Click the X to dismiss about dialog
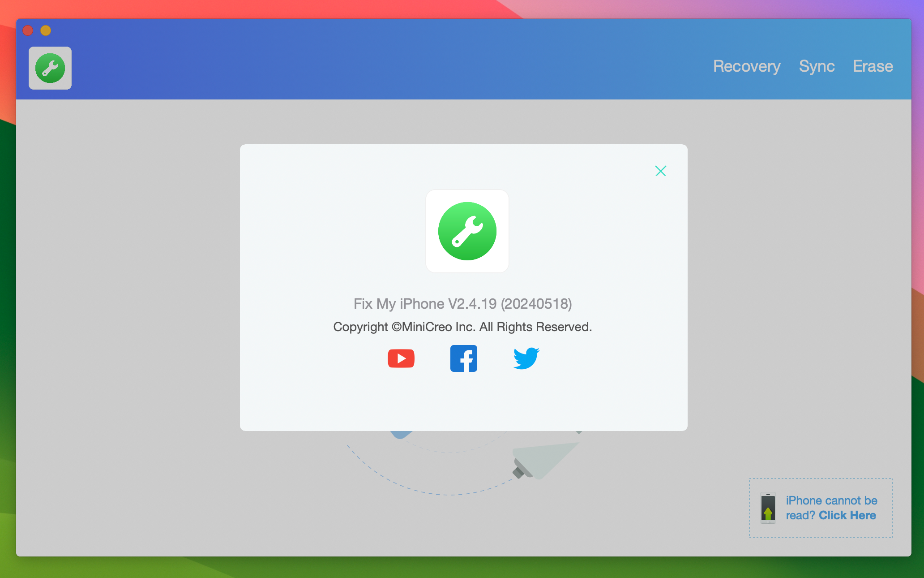This screenshot has height=578, width=924. click(x=661, y=170)
